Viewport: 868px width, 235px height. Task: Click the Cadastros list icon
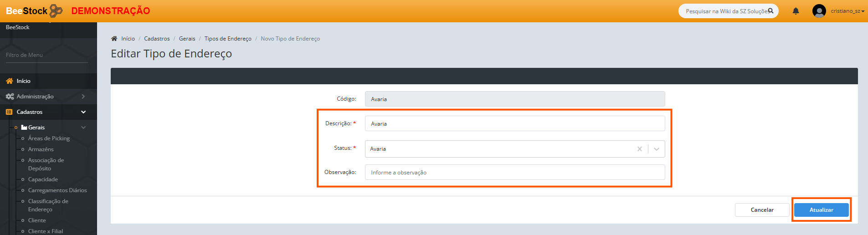click(x=9, y=112)
